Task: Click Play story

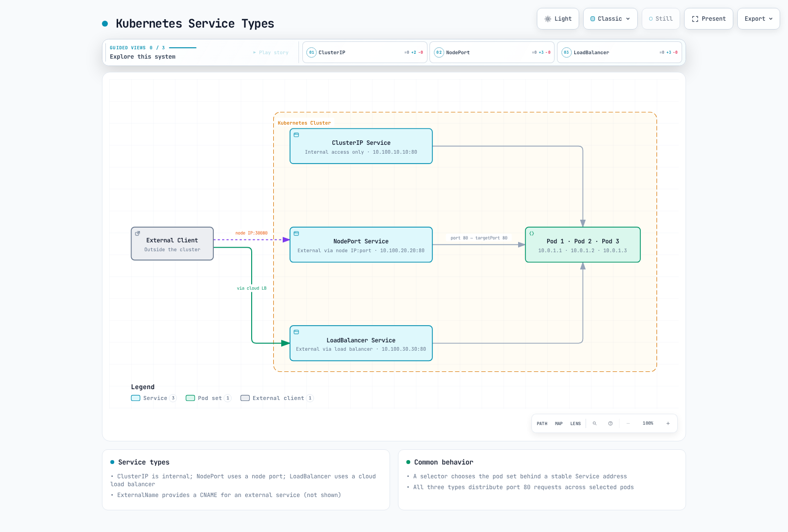Action: 271,52
